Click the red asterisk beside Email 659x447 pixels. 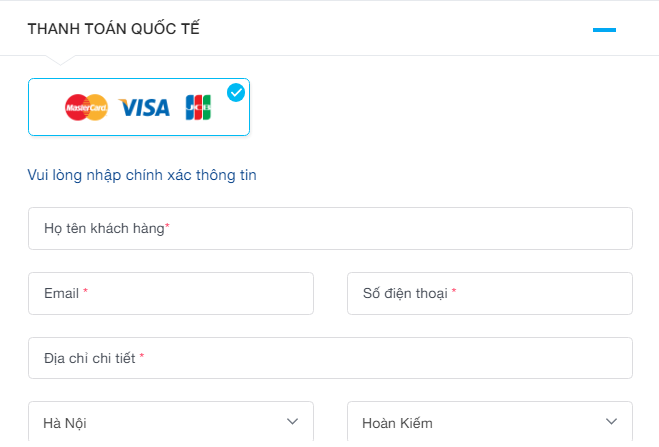coord(85,292)
